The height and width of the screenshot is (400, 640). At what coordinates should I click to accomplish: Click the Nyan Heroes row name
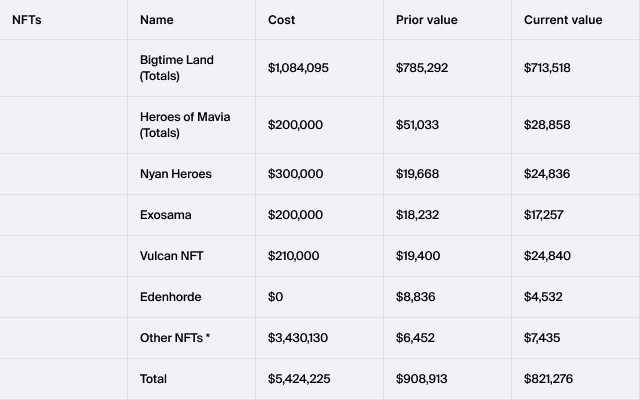(176, 174)
